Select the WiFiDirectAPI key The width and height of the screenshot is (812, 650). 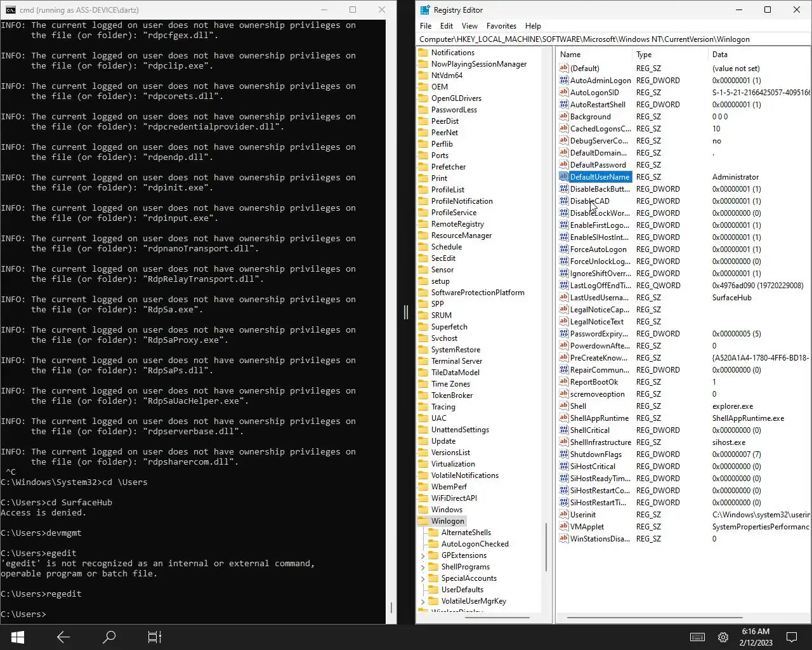[454, 498]
